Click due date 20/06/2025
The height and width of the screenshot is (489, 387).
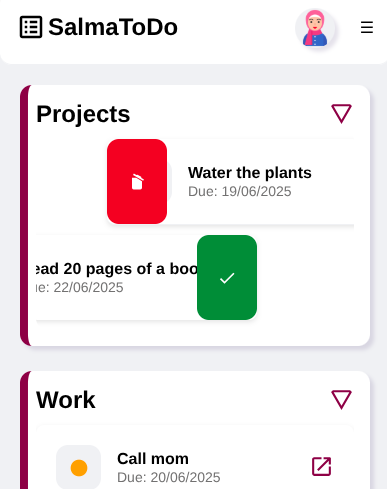coord(169,477)
